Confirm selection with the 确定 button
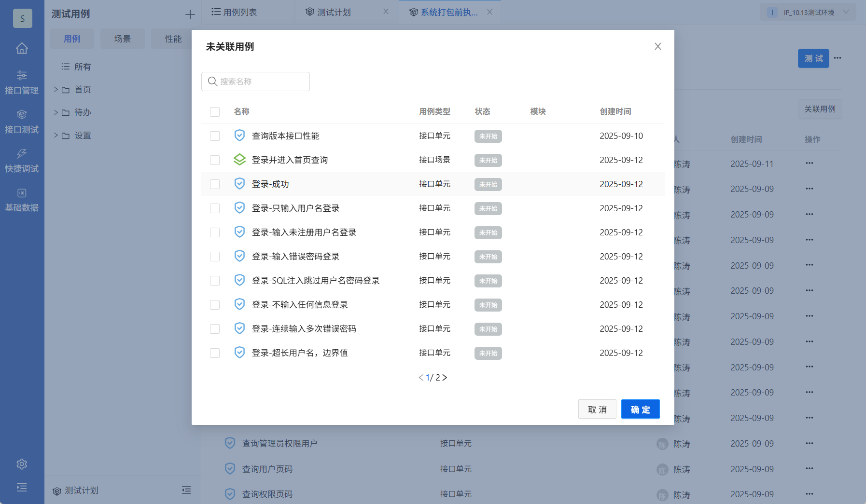 coord(640,409)
